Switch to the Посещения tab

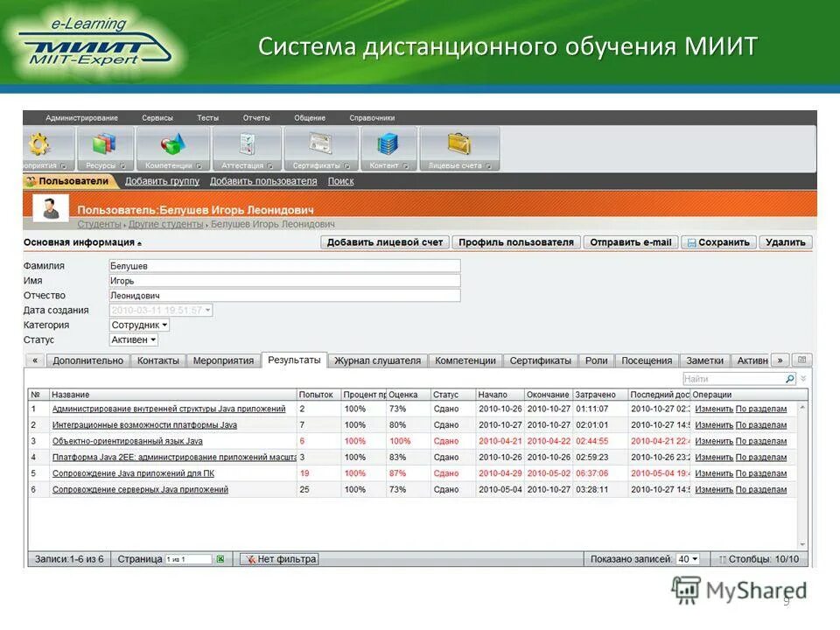pyautogui.click(x=647, y=360)
